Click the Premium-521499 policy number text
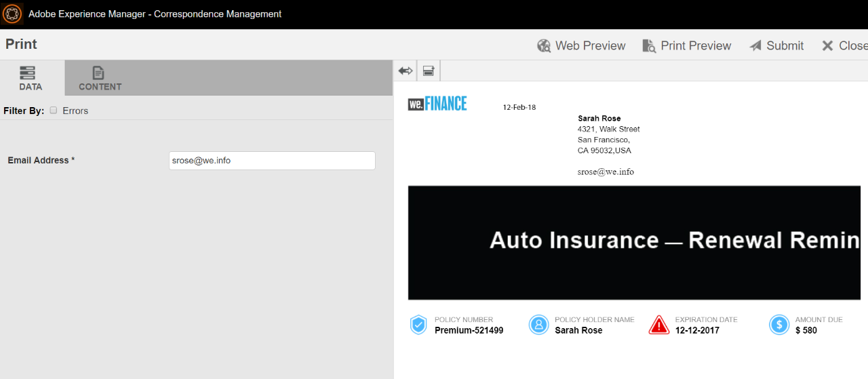The height and width of the screenshot is (379, 868). [x=469, y=331]
